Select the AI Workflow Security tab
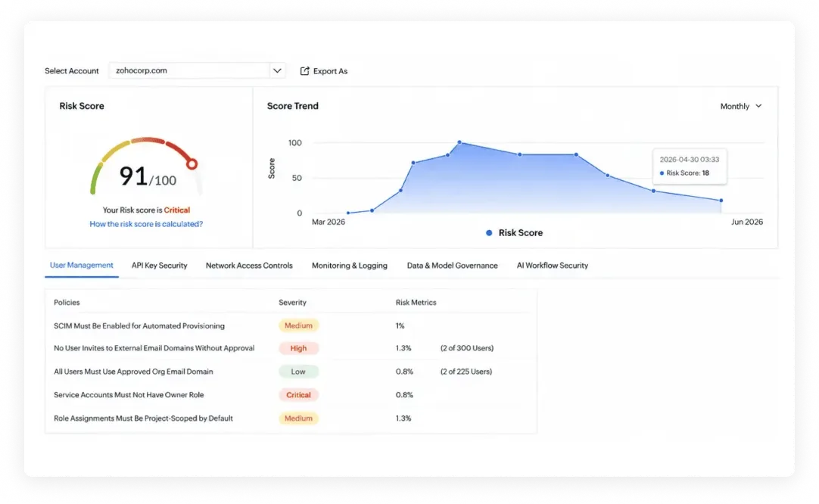This screenshot has width=819, height=504. coord(553,266)
